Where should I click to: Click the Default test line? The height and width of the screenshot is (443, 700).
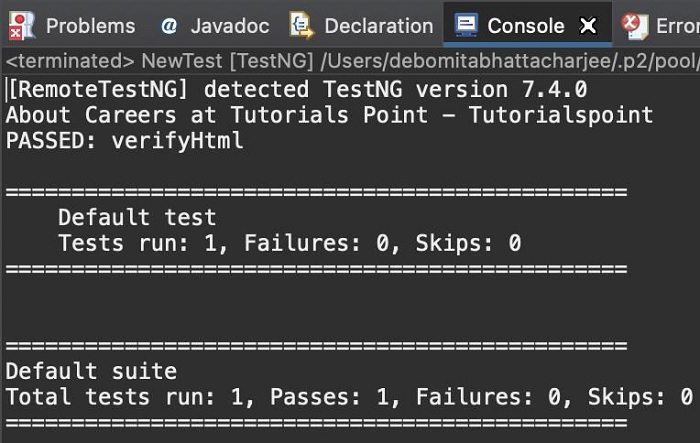(x=136, y=217)
